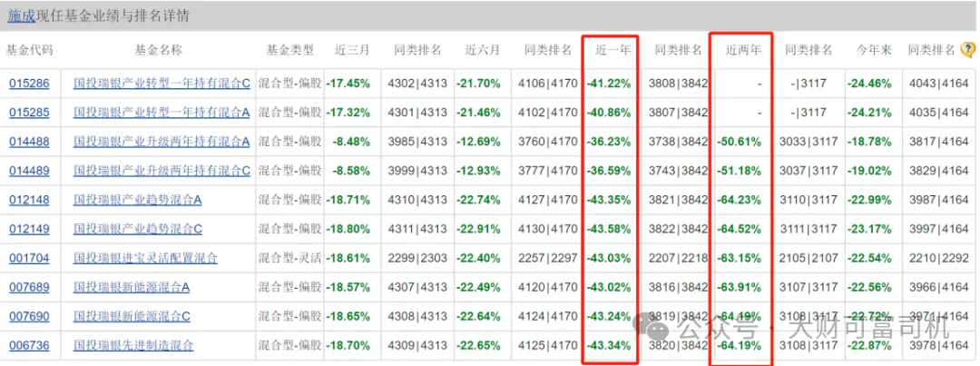The height and width of the screenshot is (366, 980).
Task: Open 国投瑞银产业趋势混合A fund link
Action: click(138, 200)
